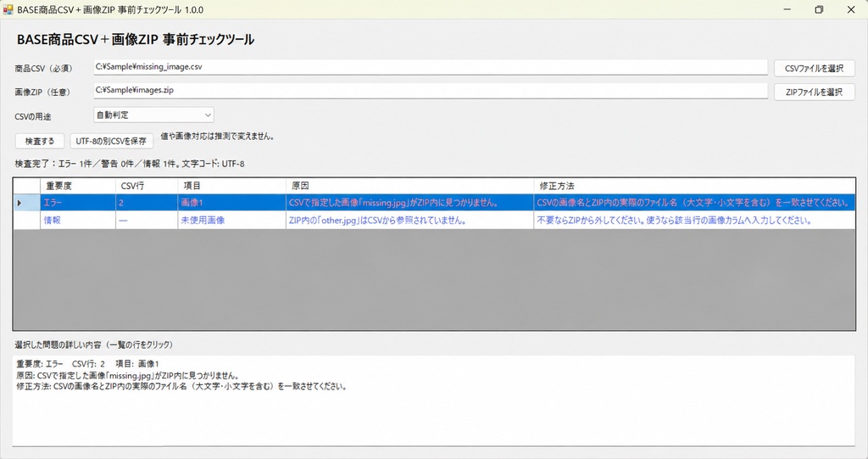Viewport: 868px width, 459px height.
Task: Click the 項目 column header
Action: (x=232, y=186)
